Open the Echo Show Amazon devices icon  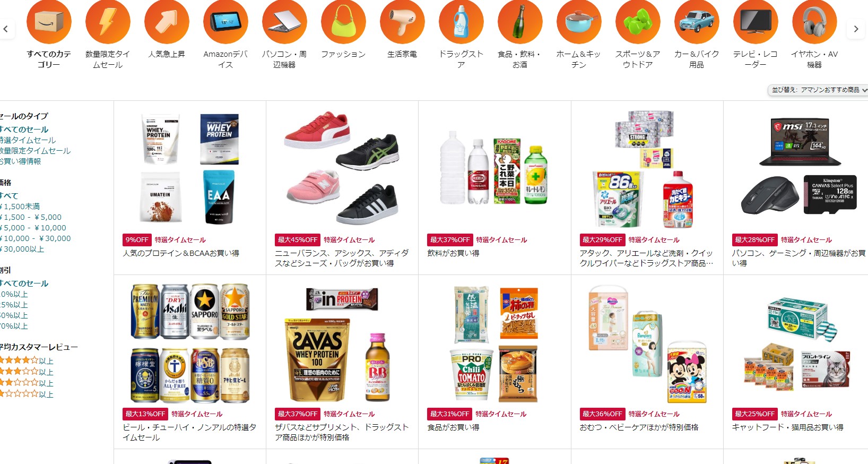[225, 22]
